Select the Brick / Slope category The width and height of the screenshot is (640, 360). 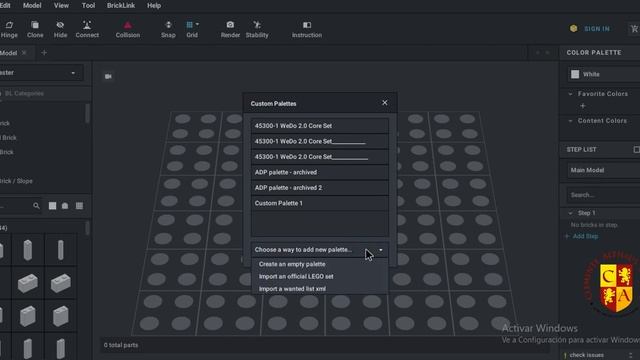point(16,181)
